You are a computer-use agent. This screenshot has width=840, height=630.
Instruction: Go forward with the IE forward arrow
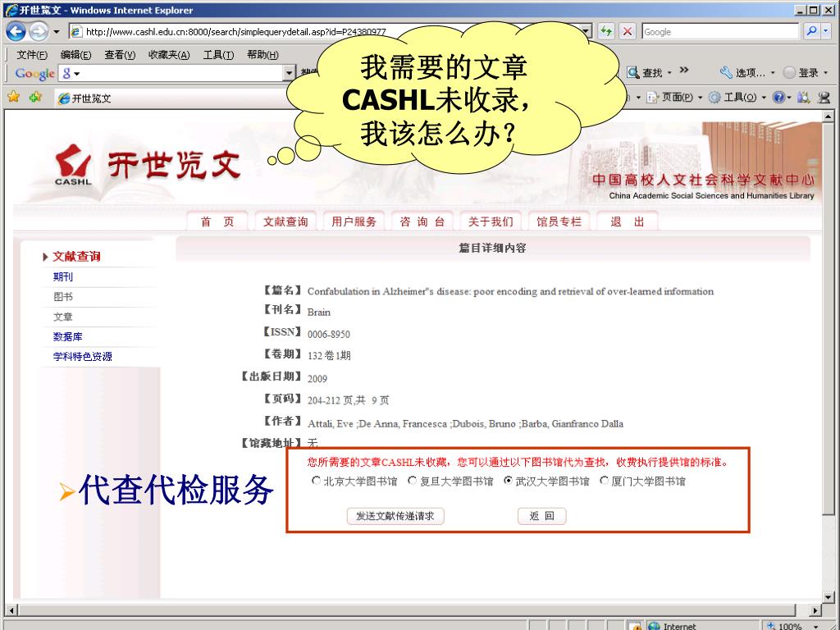(39, 32)
